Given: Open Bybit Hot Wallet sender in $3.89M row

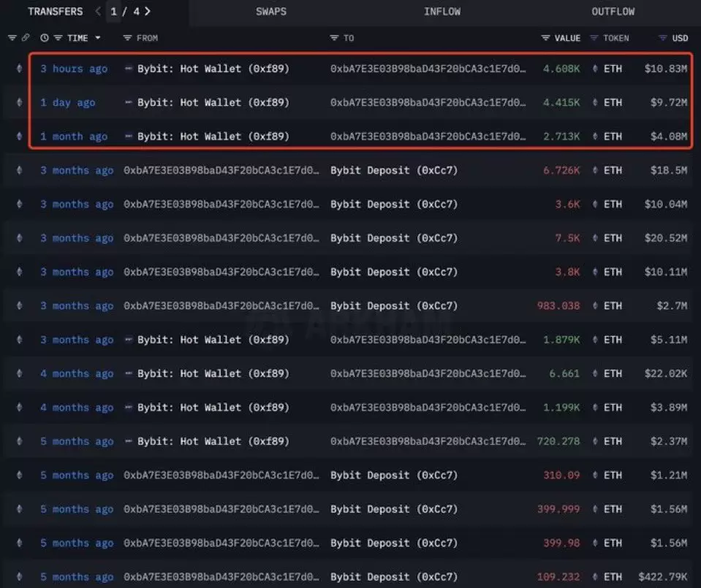Looking at the screenshot, I should tap(213, 408).
